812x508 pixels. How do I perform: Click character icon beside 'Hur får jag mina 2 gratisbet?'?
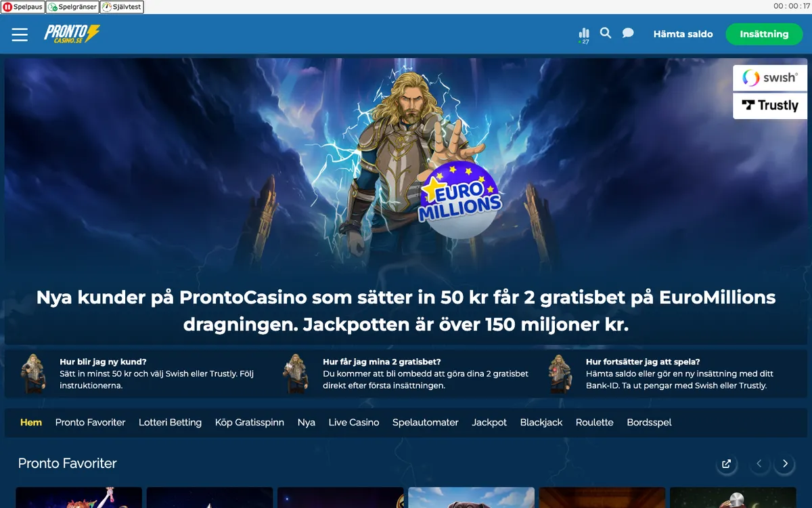tap(296, 373)
